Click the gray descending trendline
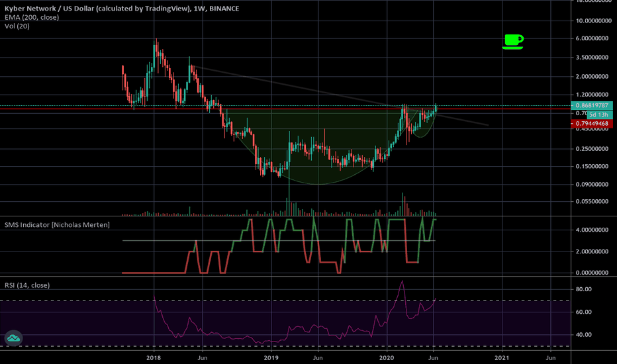Image resolution: width=617 pixels, height=364 pixels. (340, 95)
